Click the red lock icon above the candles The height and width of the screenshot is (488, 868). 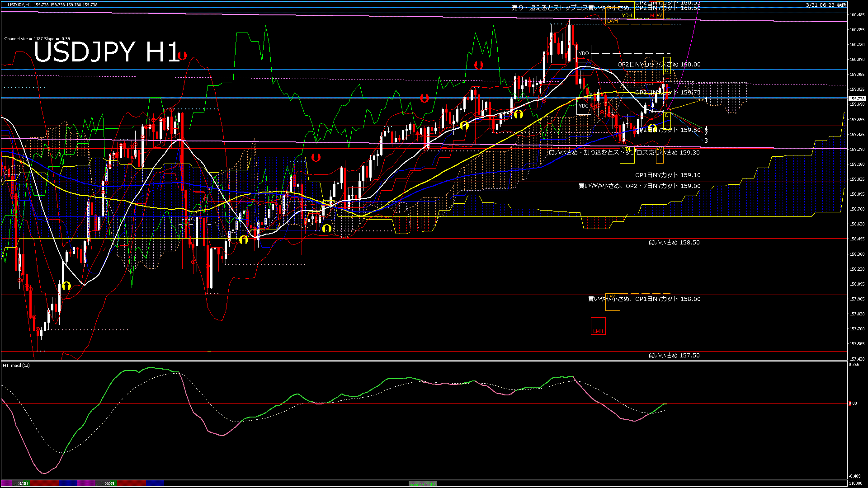479,66
